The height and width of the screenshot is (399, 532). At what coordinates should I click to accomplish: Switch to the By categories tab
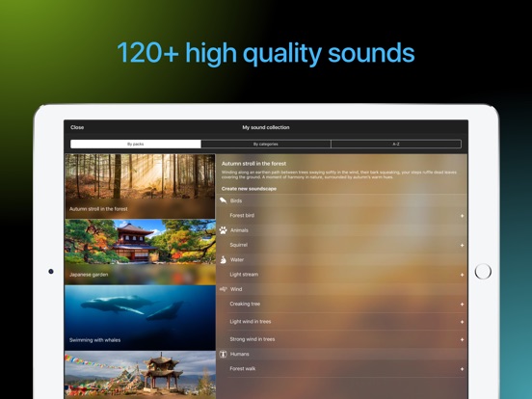[266, 144]
